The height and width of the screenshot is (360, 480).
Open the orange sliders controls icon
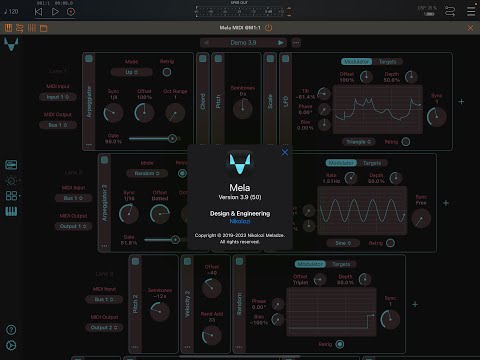click(32, 28)
